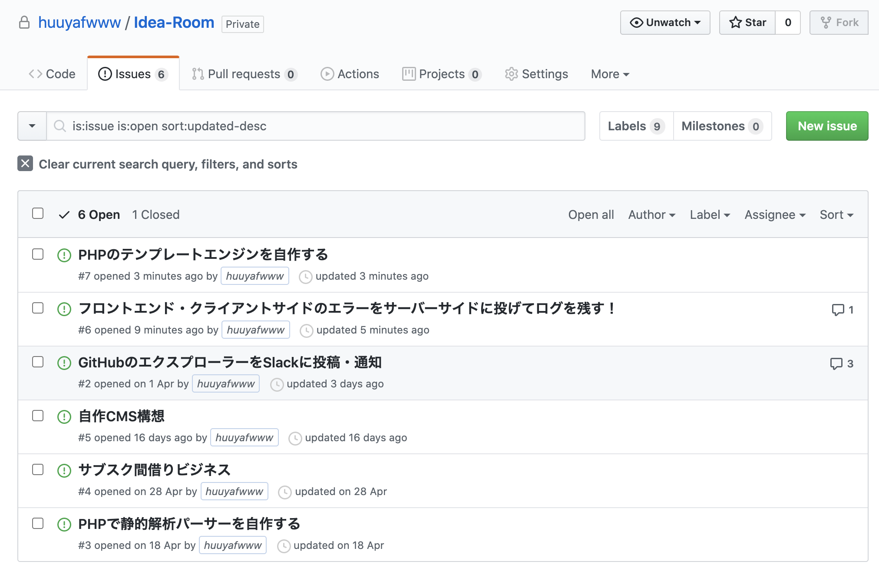Open the Code tab

point(52,74)
